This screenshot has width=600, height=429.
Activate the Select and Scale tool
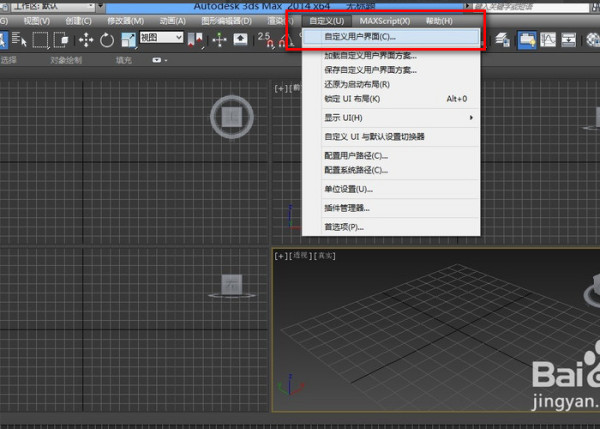coord(128,40)
